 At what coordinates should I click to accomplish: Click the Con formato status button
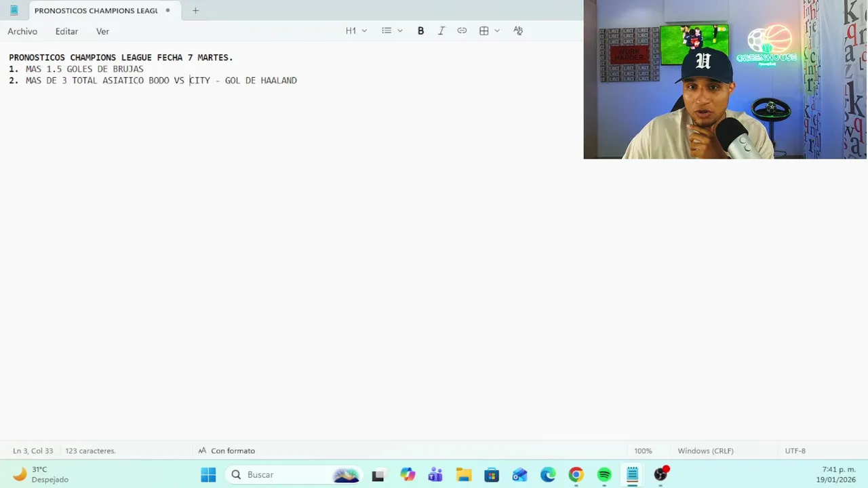[226, 451]
